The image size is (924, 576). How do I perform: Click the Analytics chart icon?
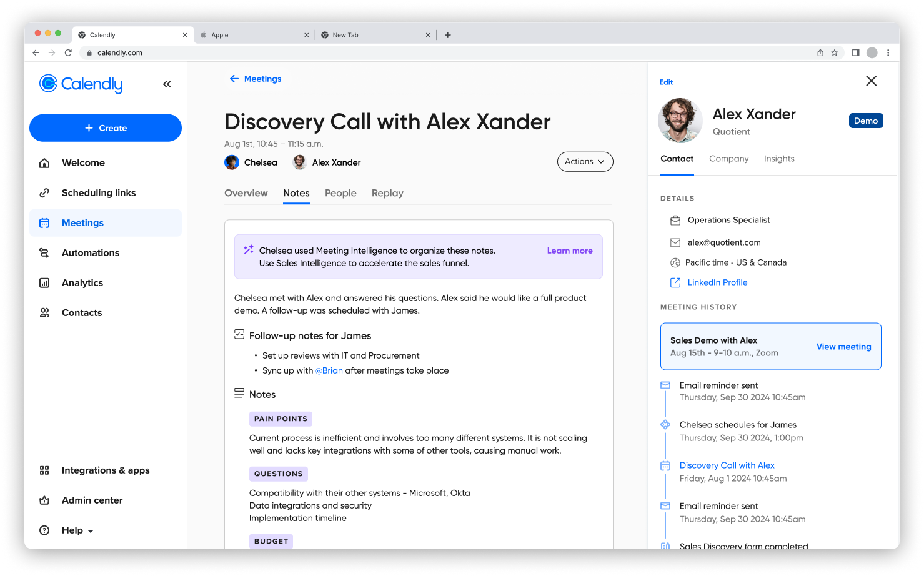(x=44, y=283)
